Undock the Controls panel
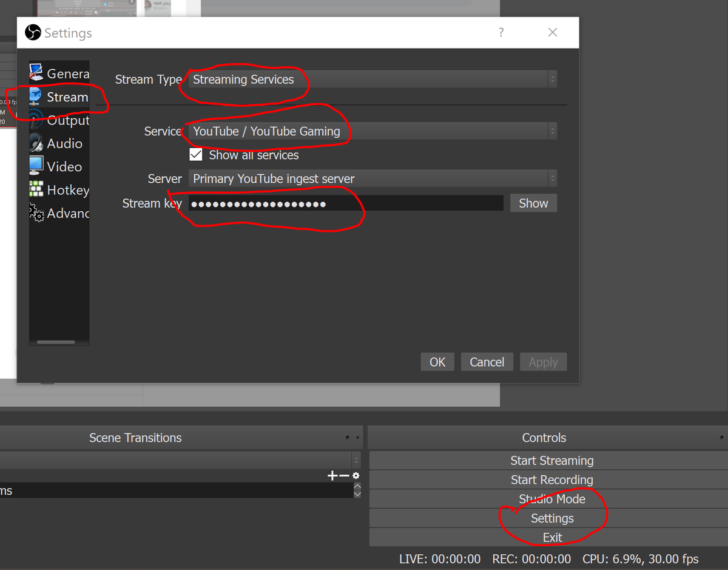This screenshot has height=570, width=728. [721, 438]
